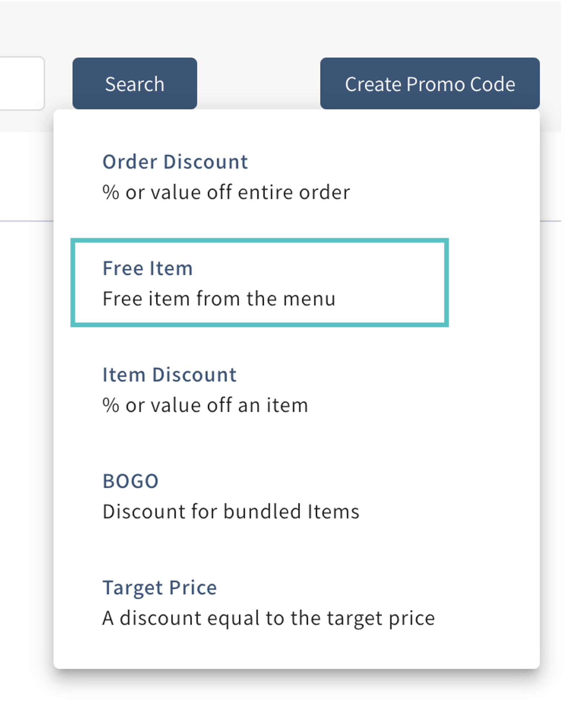Click the Search button
This screenshot has height=710, width=588.
coord(135,84)
